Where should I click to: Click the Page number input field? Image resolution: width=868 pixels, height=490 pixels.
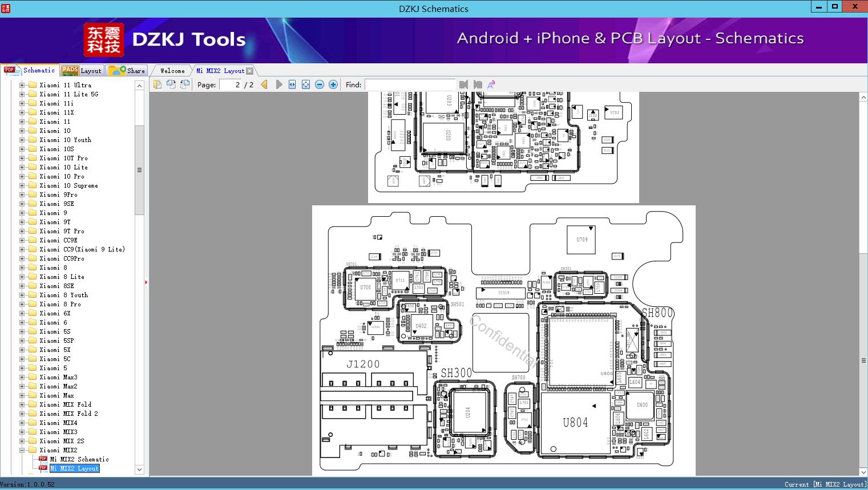tap(230, 84)
